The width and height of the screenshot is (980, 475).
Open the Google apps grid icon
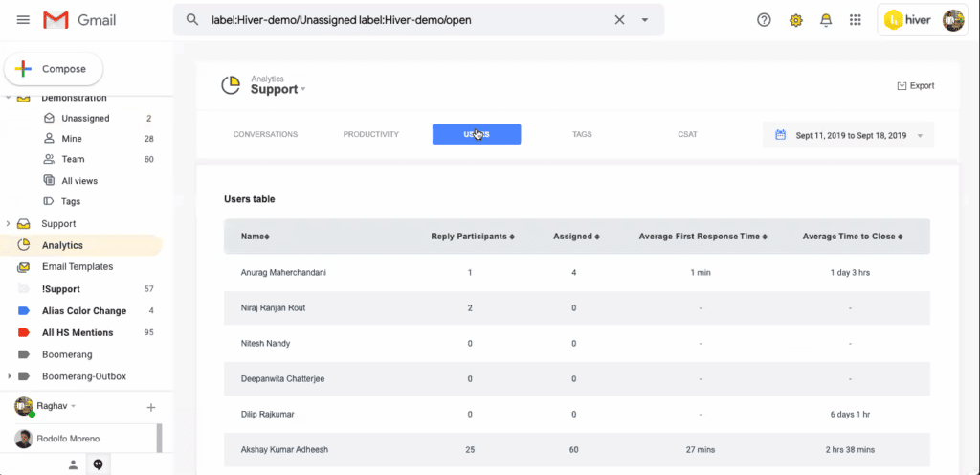tap(856, 20)
